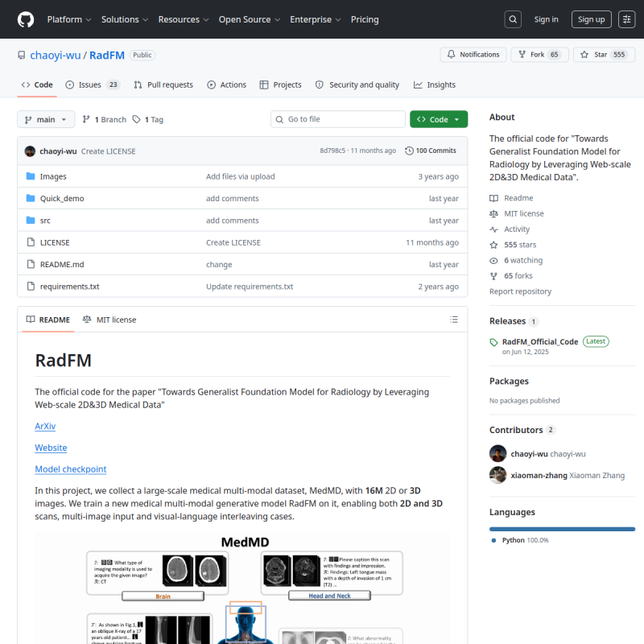View the 6 watching link
644x644 pixels.
[x=516, y=260]
